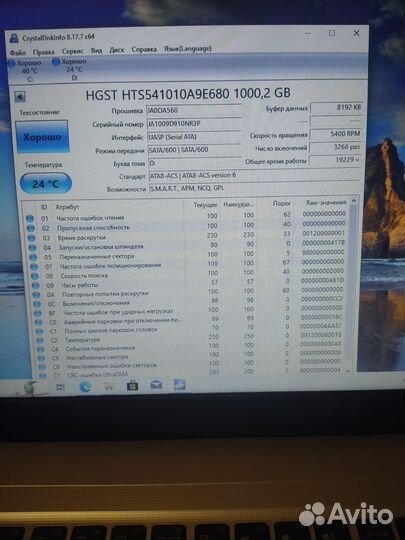This screenshot has height=540, width=405.
Task: Open the Правка menu
Action: pyautogui.click(x=43, y=52)
